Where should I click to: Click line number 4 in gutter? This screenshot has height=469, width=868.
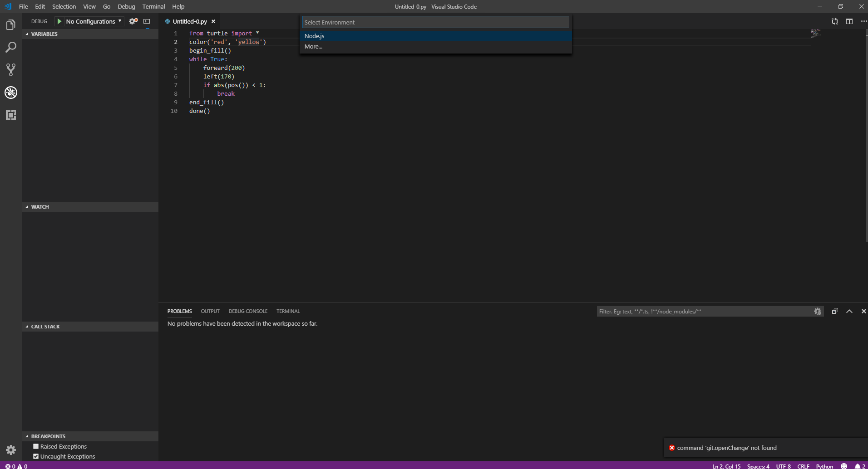(x=176, y=59)
